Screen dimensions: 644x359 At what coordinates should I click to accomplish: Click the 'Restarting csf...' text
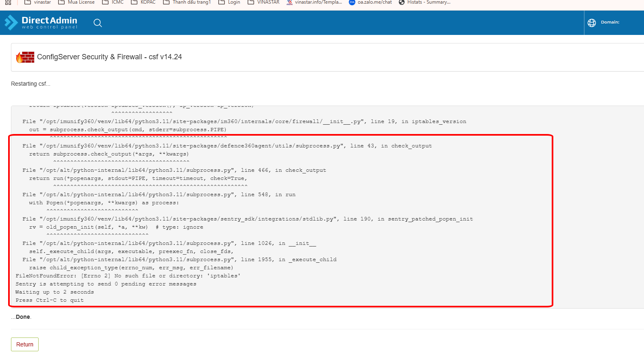tap(30, 84)
